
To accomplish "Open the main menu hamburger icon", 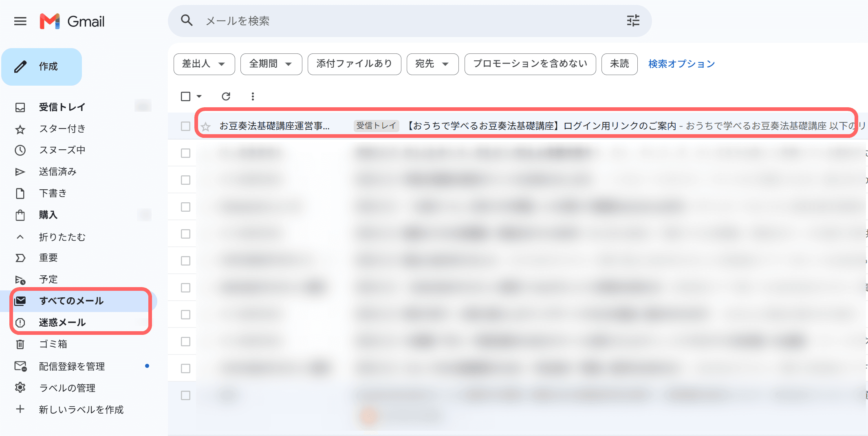I will (x=20, y=21).
